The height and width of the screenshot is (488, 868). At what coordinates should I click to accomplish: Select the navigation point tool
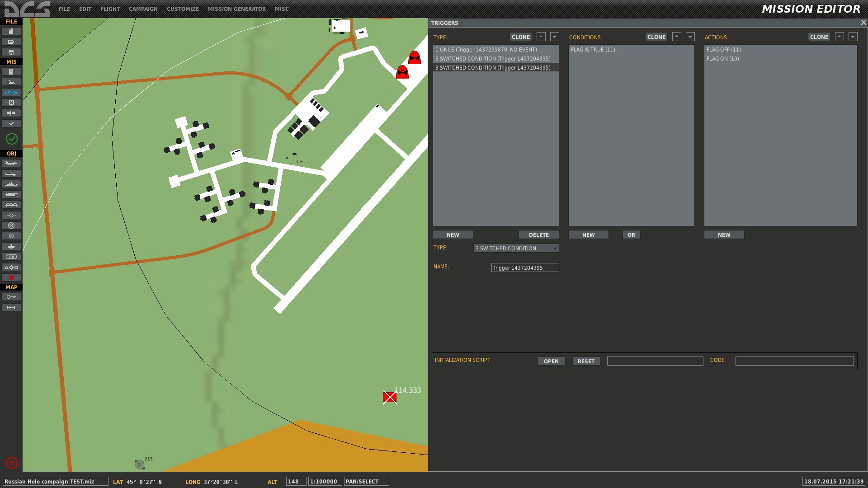coord(11,215)
